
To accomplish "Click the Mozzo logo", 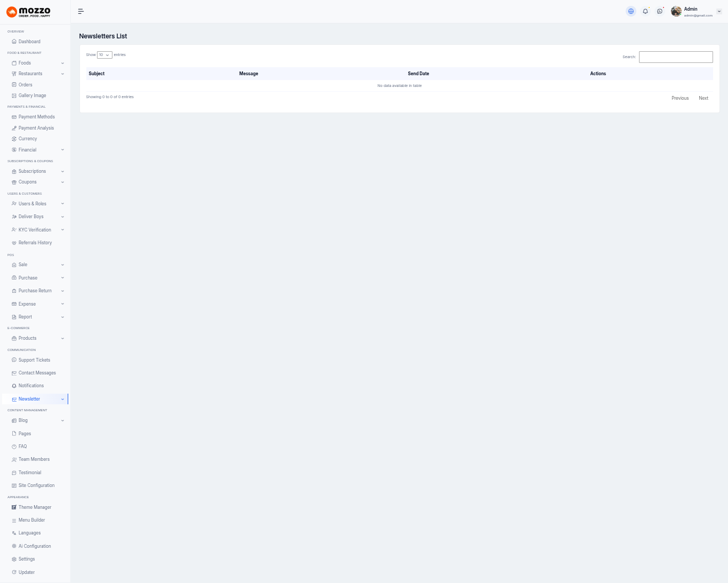I will click(x=29, y=12).
